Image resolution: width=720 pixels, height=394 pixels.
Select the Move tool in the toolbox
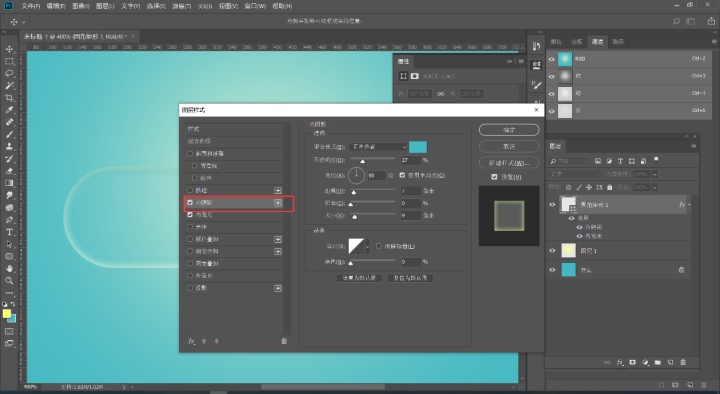tap(9, 49)
